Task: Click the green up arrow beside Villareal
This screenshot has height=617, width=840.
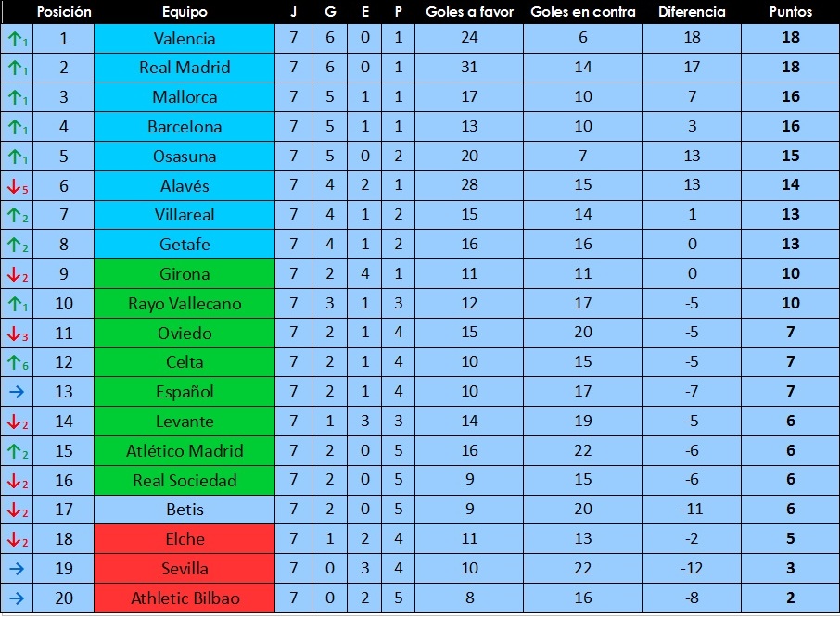Action: 16,216
